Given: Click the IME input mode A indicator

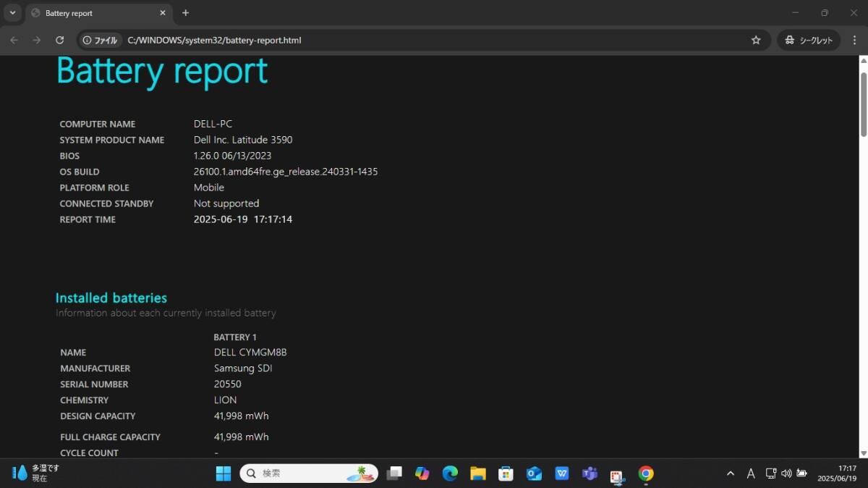Looking at the screenshot, I should tap(751, 474).
